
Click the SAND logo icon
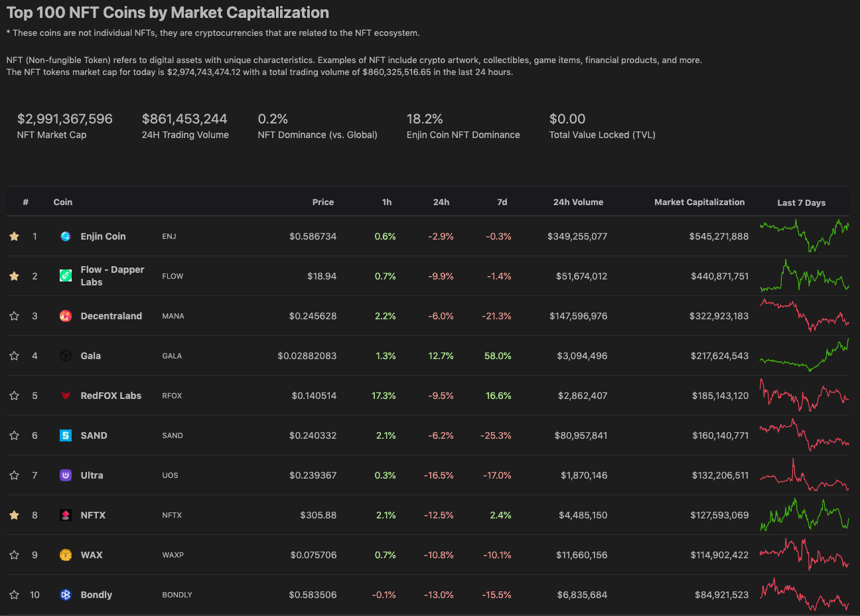tap(66, 435)
